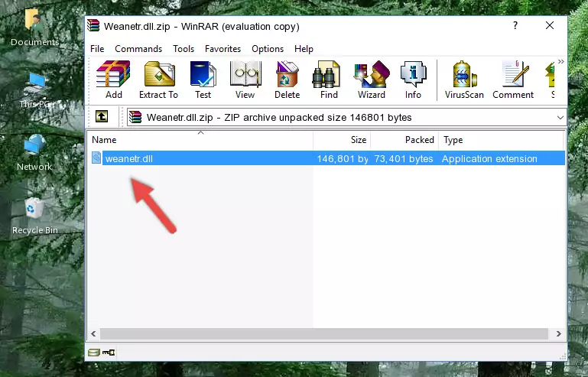
Task: Go up one folder level
Action: click(102, 116)
